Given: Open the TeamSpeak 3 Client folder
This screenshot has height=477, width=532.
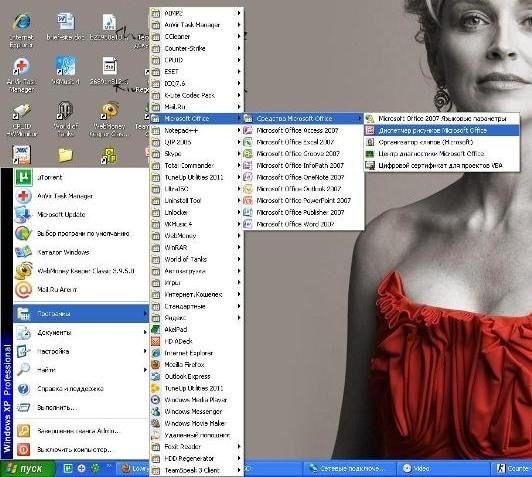Looking at the screenshot, I should point(196,471).
